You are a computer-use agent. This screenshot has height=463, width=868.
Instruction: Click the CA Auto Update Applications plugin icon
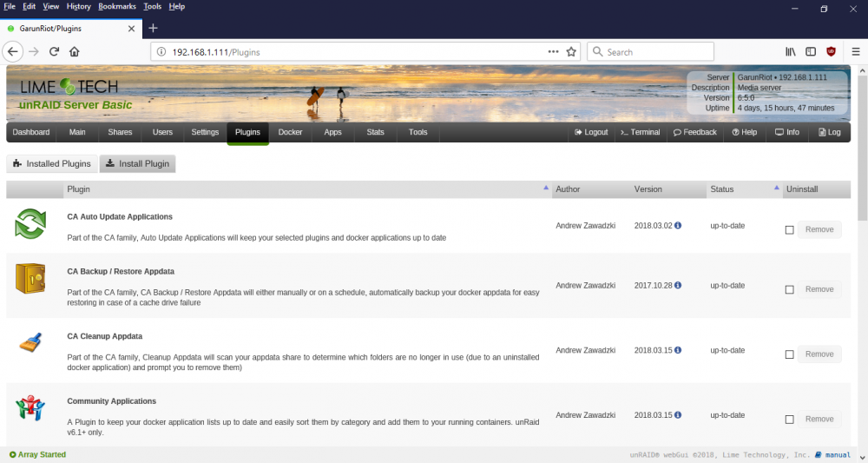pyautogui.click(x=30, y=224)
